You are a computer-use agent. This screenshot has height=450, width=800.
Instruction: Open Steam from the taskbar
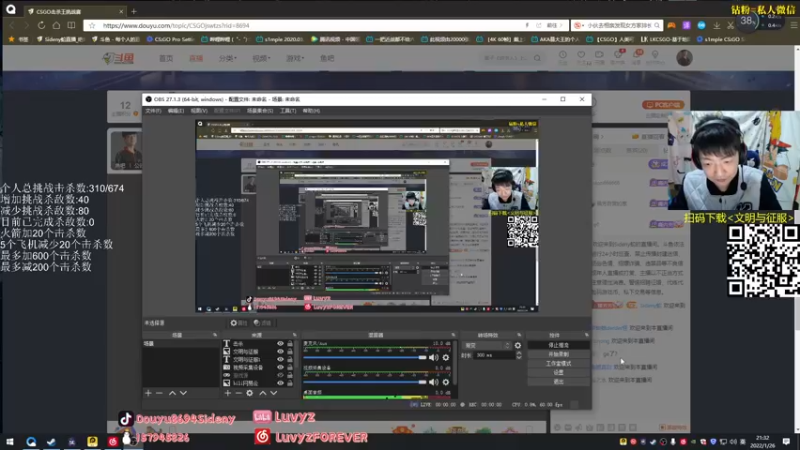51,442
